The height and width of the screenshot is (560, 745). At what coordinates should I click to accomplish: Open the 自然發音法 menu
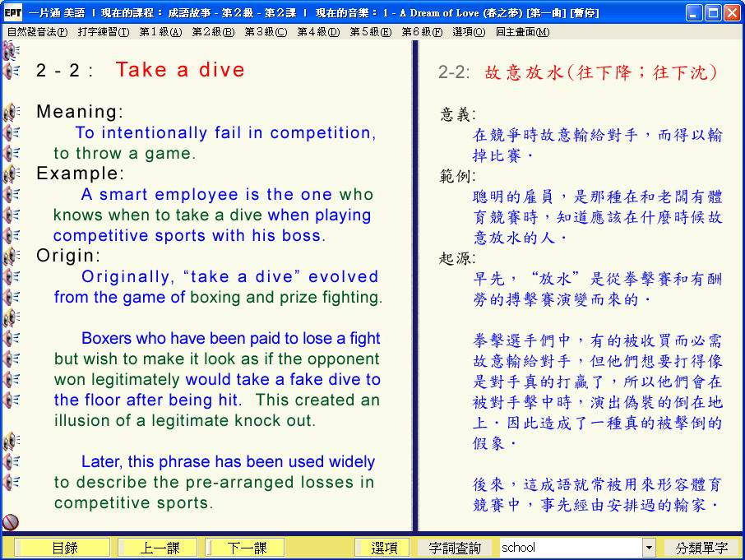coord(38,32)
